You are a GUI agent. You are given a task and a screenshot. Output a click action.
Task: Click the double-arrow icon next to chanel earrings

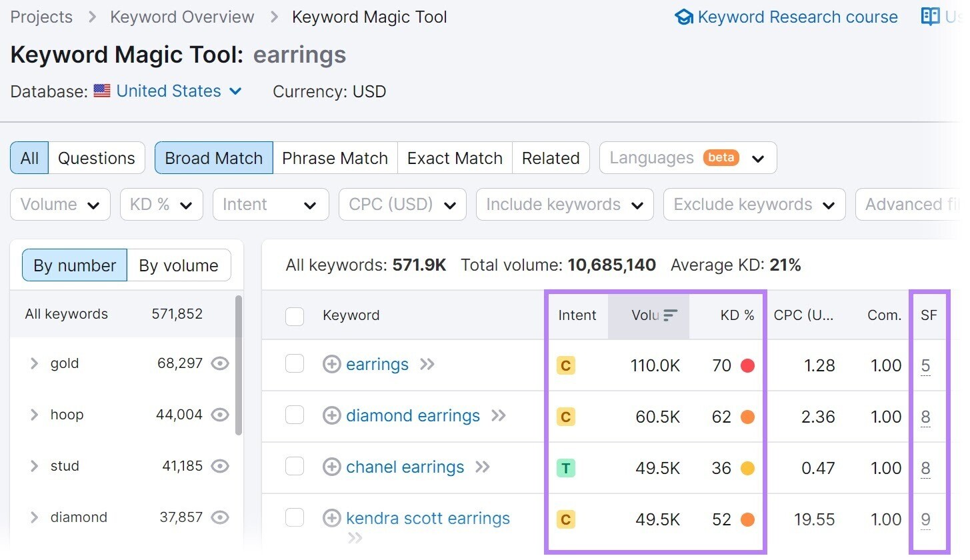482,467
